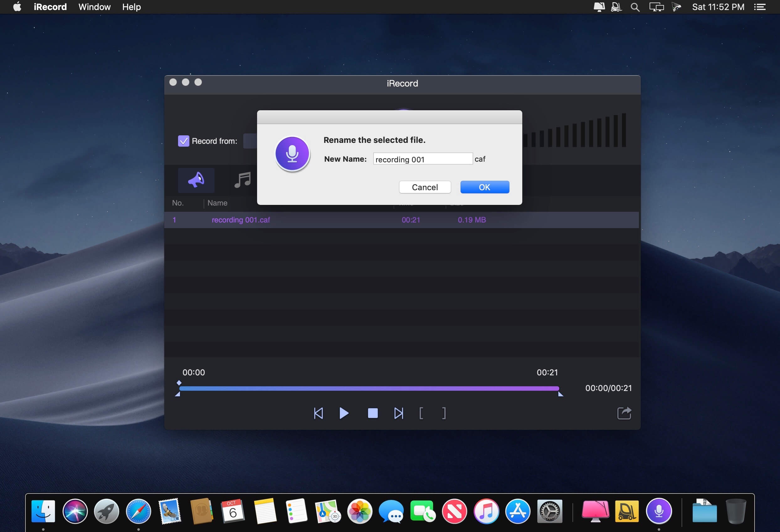
Task: Open Contacts book icon in Dock
Action: click(201, 511)
